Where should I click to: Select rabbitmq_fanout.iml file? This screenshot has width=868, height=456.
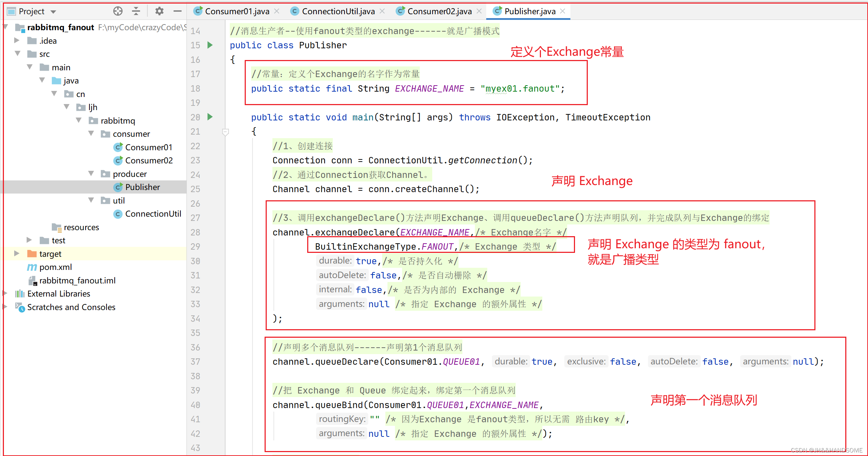coord(77,281)
